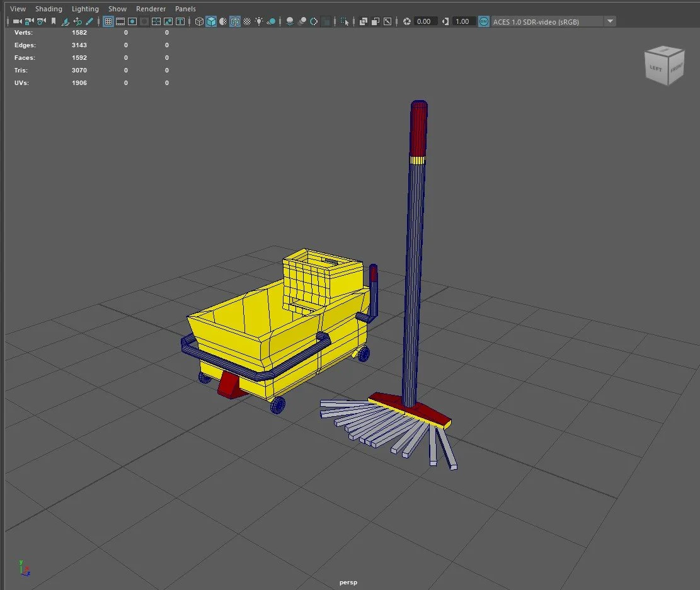
Task: Click the LEFT face of the ViewCube
Action: tap(656, 68)
